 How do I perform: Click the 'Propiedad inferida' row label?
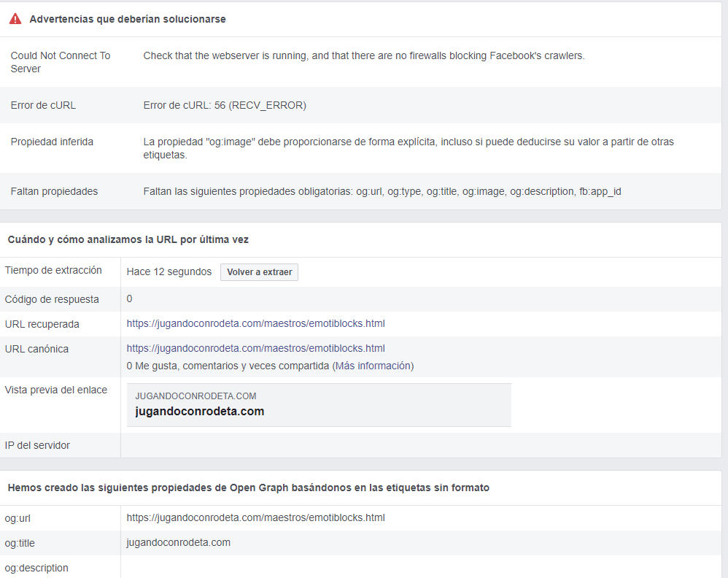[x=52, y=142]
